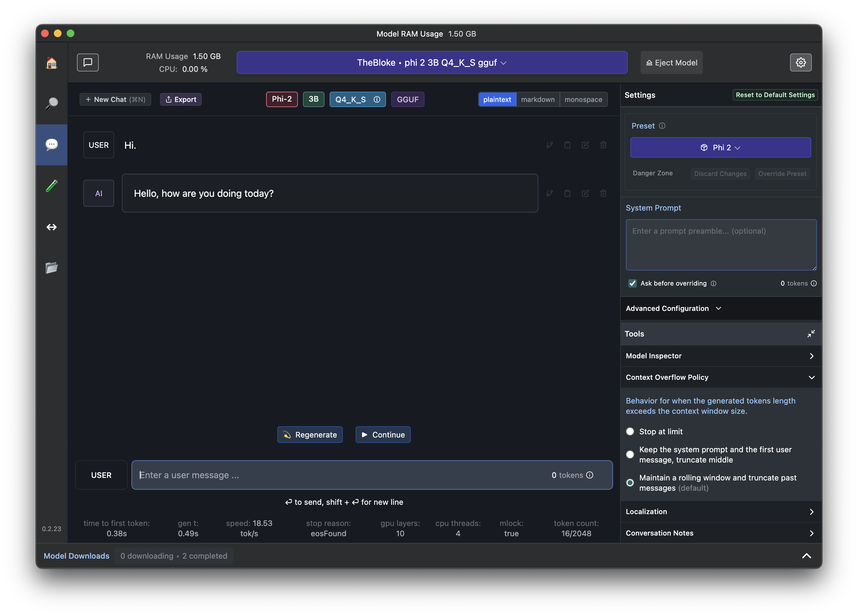Click the Eject Model button
This screenshot has height=616, width=858.
coord(671,63)
